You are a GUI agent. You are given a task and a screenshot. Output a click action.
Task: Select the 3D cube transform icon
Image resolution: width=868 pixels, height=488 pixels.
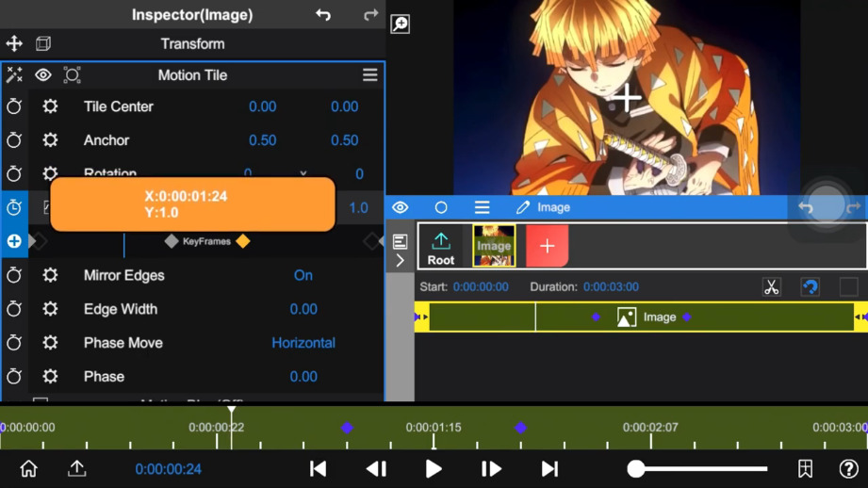(x=43, y=43)
